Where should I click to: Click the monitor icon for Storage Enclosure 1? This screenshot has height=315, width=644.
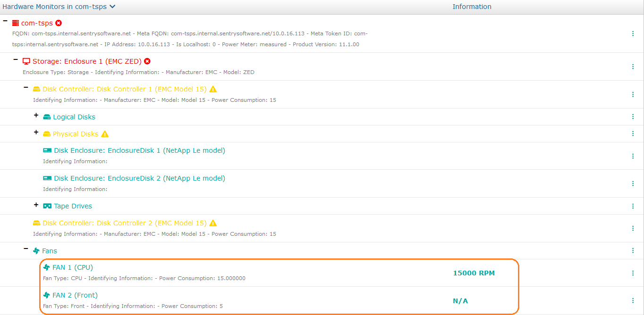point(26,61)
